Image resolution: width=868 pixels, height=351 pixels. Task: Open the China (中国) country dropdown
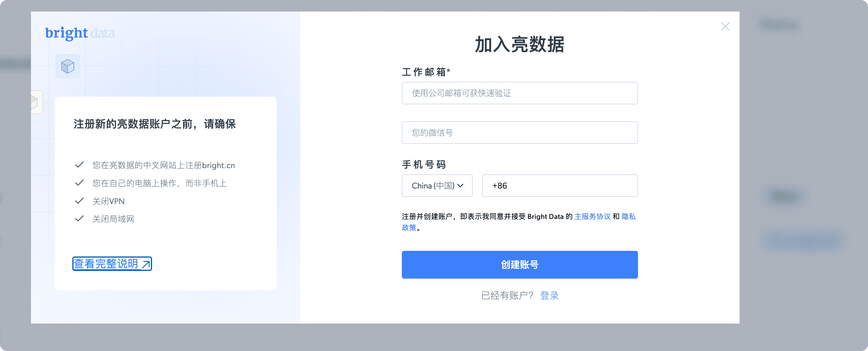coord(437,186)
